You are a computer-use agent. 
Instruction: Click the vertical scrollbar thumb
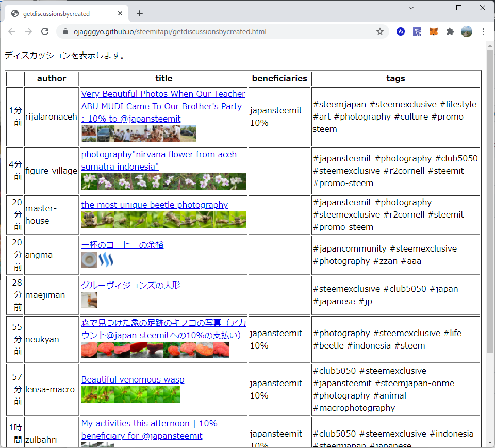(490, 201)
